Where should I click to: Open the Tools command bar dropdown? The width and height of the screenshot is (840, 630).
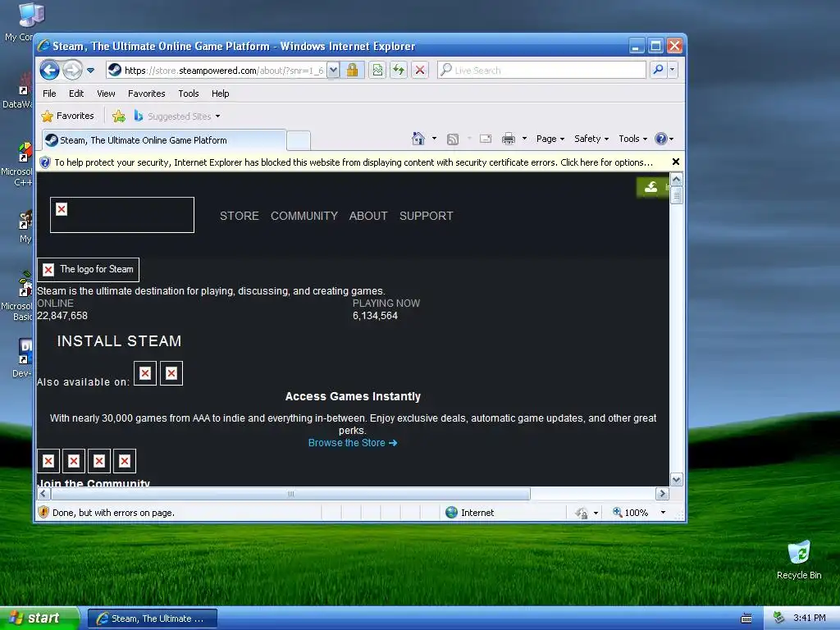[632, 139]
